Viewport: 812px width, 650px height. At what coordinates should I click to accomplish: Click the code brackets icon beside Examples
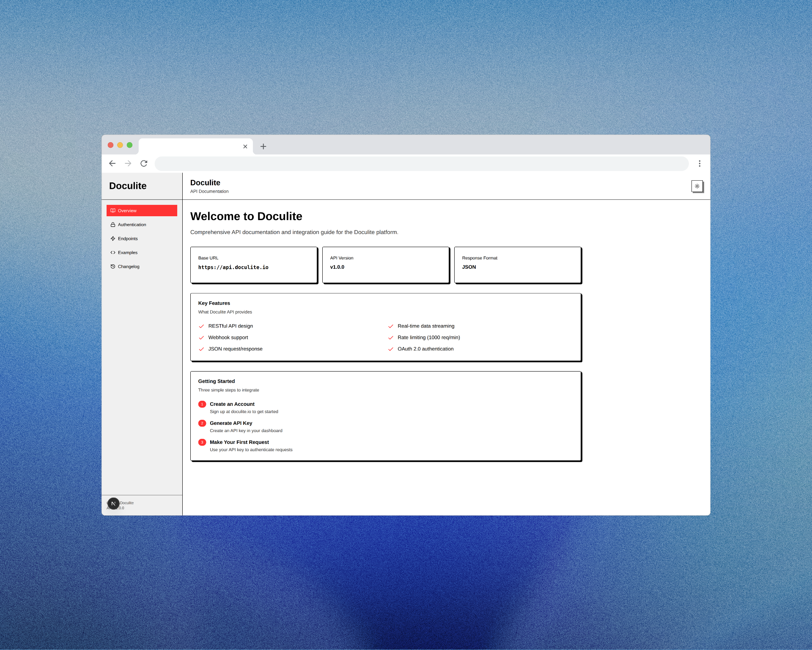tap(112, 252)
